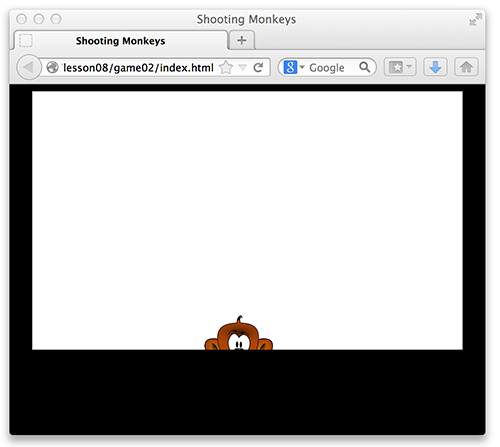500x447 pixels.
Task: Click the magnifier search icon
Action: (365, 67)
